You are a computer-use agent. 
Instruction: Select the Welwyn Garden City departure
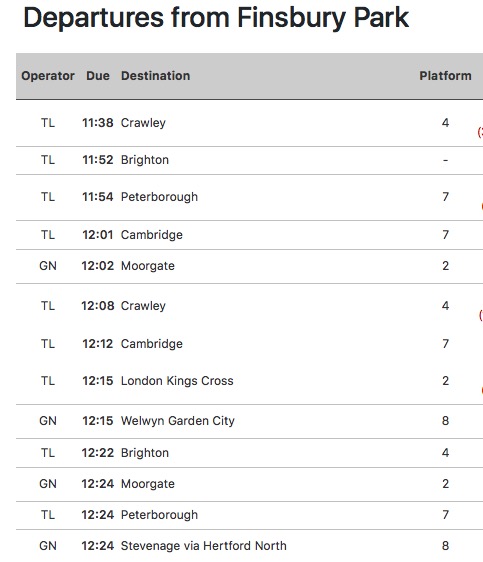click(x=249, y=421)
